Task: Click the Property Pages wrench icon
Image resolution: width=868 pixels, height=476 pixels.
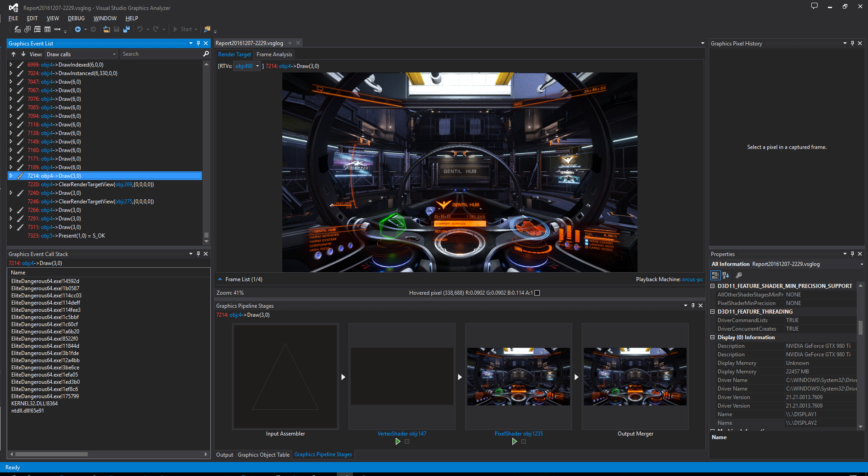Action: click(x=739, y=275)
